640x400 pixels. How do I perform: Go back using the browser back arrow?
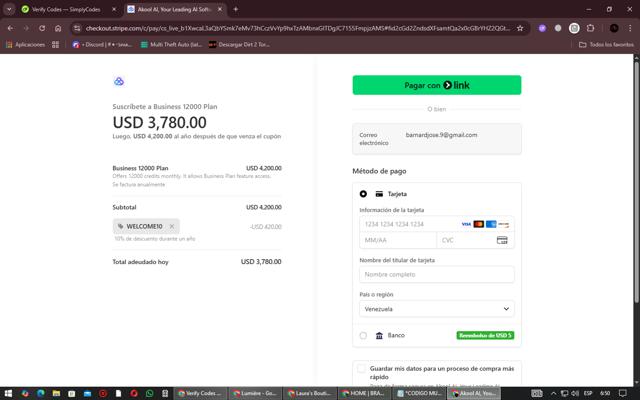[10, 28]
